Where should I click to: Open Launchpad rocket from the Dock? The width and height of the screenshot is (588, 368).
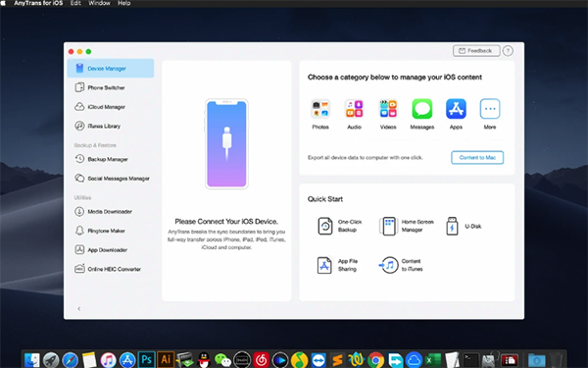[51, 360]
